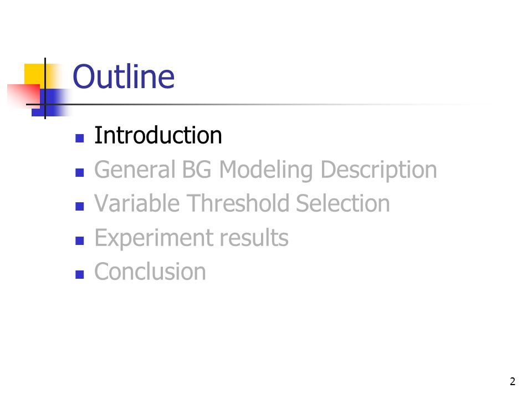
Task: Click bullet square before Variable Threshold
Action: click(79, 206)
